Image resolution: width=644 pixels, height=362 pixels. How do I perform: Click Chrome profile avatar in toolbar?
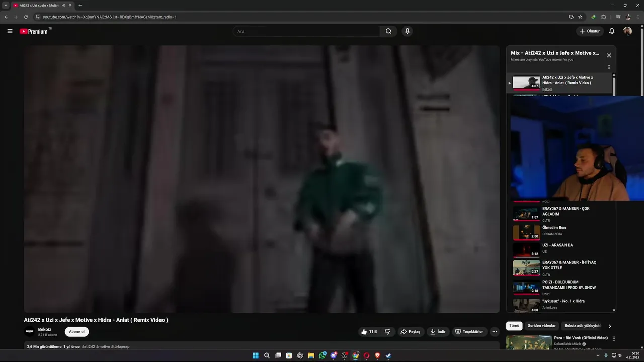click(628, 17)
